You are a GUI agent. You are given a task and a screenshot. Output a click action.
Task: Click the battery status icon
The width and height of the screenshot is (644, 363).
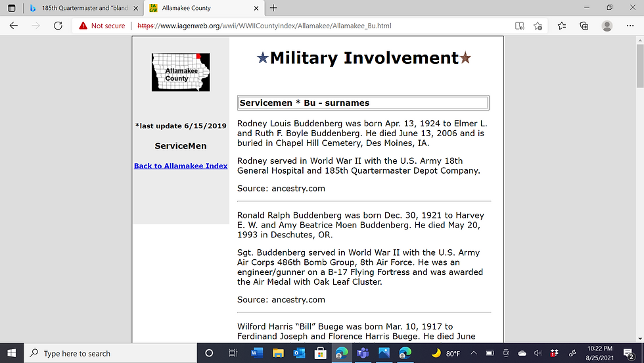490,353
